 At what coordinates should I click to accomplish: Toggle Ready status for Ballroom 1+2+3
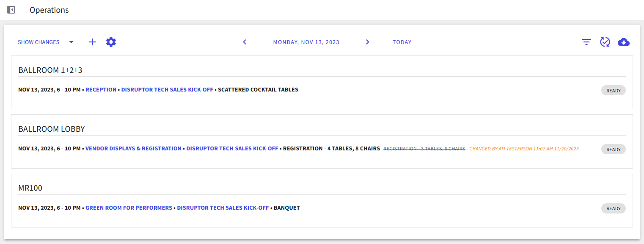pos(613,90)
